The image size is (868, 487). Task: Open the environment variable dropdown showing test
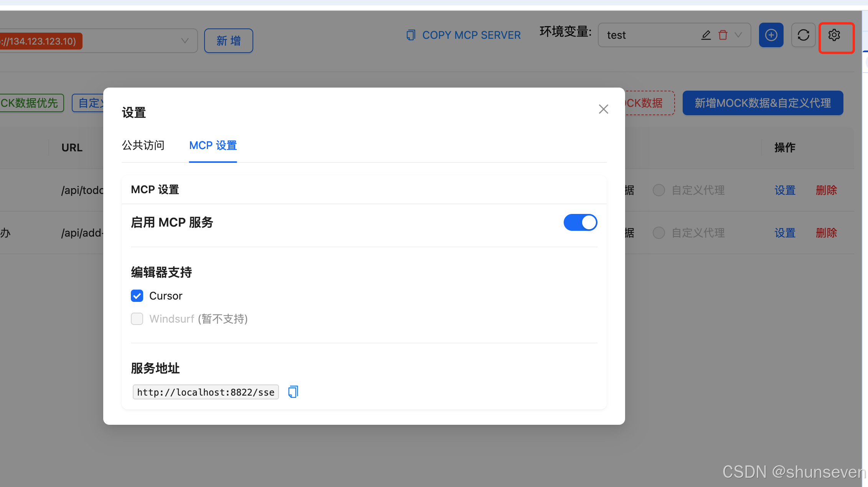pyautogui.click(x=739, y=35)
